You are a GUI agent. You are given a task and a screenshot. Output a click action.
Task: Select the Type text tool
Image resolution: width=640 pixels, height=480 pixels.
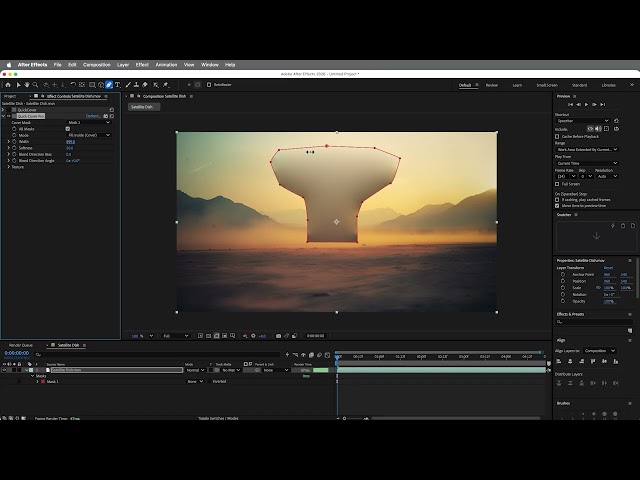(118, 85)
